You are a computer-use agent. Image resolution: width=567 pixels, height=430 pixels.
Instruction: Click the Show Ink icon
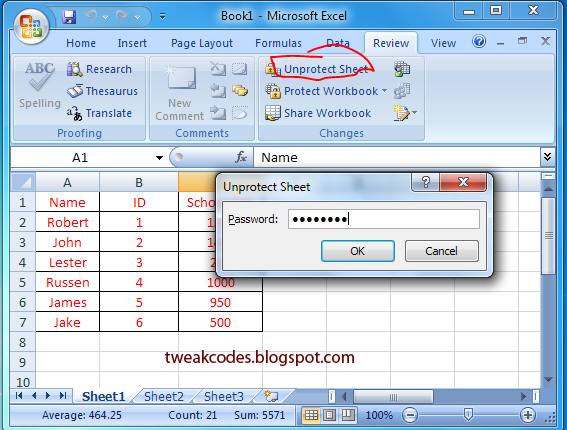pyautogui.click(x=240, y=113)
